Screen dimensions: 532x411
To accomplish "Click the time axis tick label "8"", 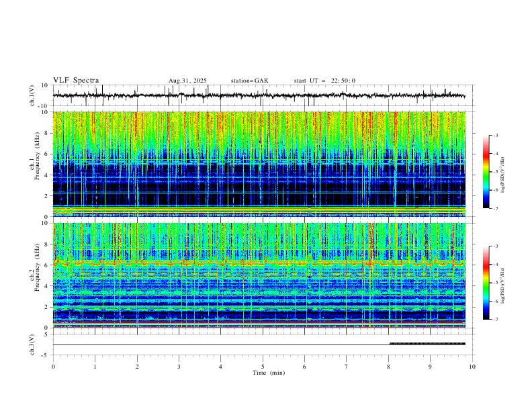I will (388, 367).
